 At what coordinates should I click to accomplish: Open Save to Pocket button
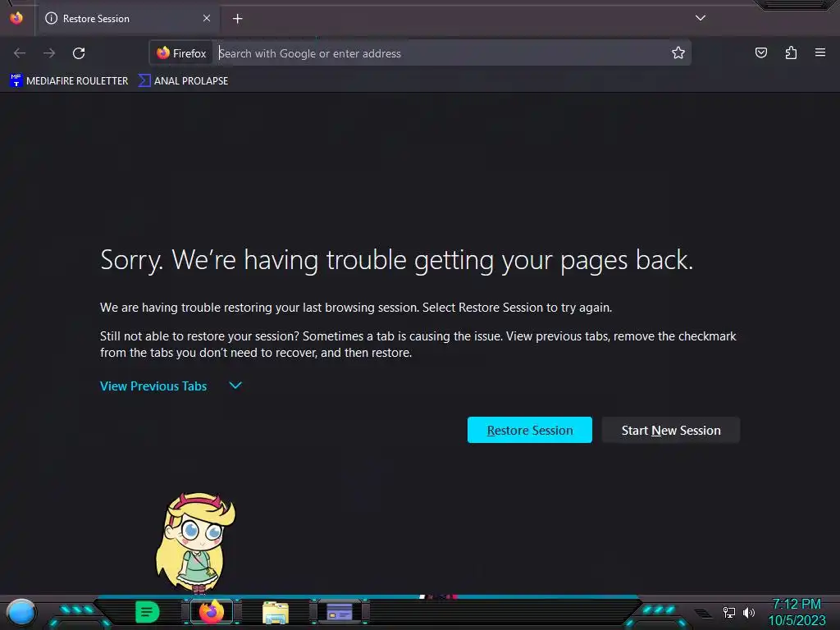pos(760,52)
